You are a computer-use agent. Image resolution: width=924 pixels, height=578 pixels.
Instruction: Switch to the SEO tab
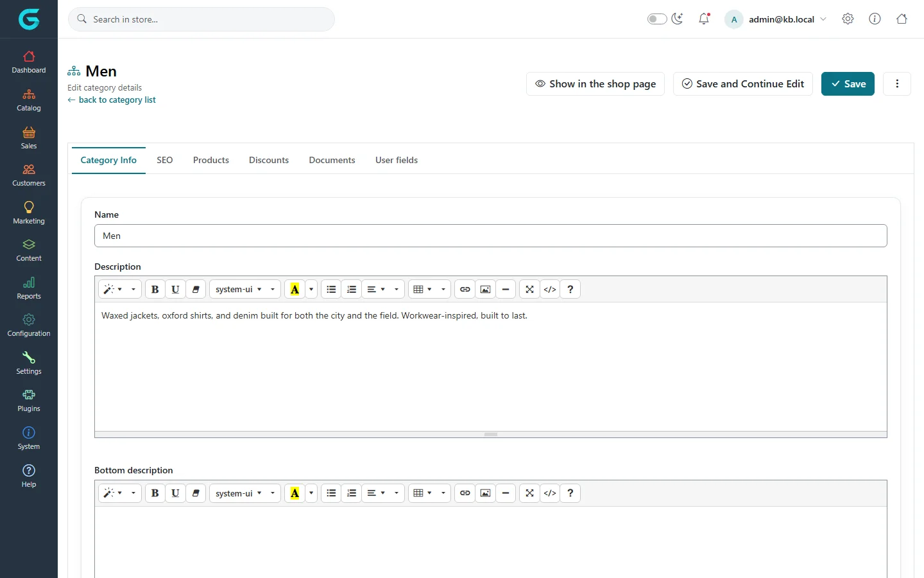165,160
